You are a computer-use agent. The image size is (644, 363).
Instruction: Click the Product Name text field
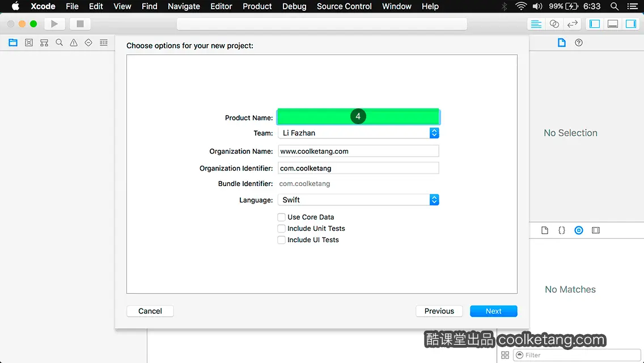pos(358,117)
